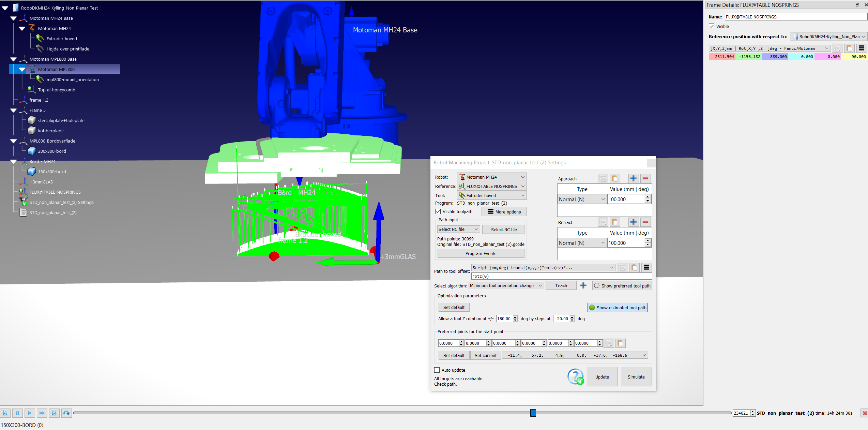This screenshot has height=430, width=868.
Task: Open the Select algorithm dropdown
Action: click(x=506, y=286)
